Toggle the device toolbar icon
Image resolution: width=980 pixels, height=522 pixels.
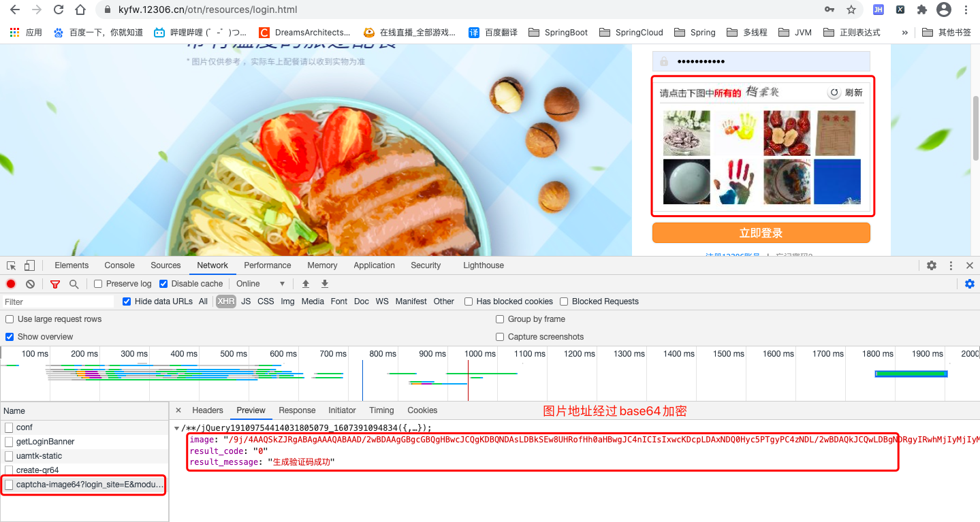[x=28, y=265]
